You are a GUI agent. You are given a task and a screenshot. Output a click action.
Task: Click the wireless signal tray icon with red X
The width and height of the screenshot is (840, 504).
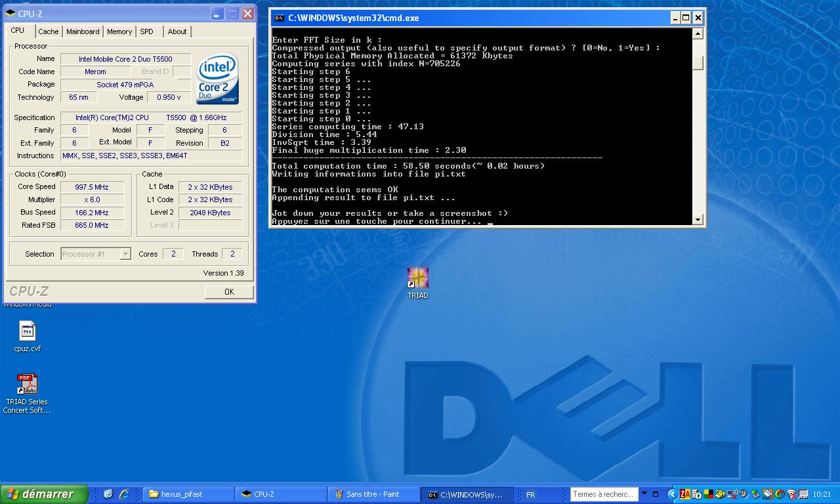pyautogui.click(x=791, y=494)
